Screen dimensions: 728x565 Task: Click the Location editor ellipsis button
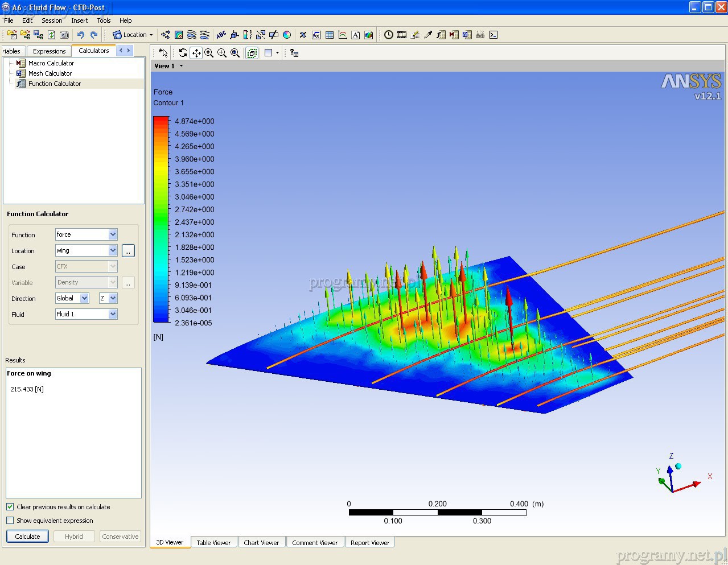click(128, 251)
